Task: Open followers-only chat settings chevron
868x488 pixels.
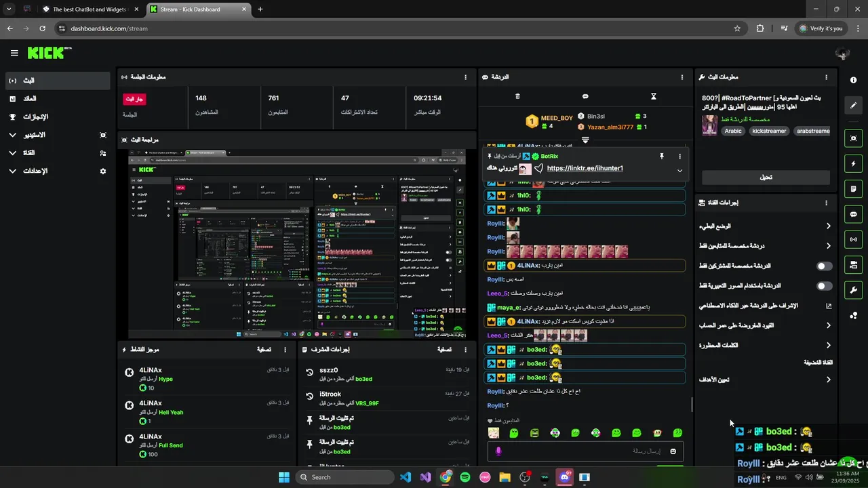Action: (x=828, y=246)
